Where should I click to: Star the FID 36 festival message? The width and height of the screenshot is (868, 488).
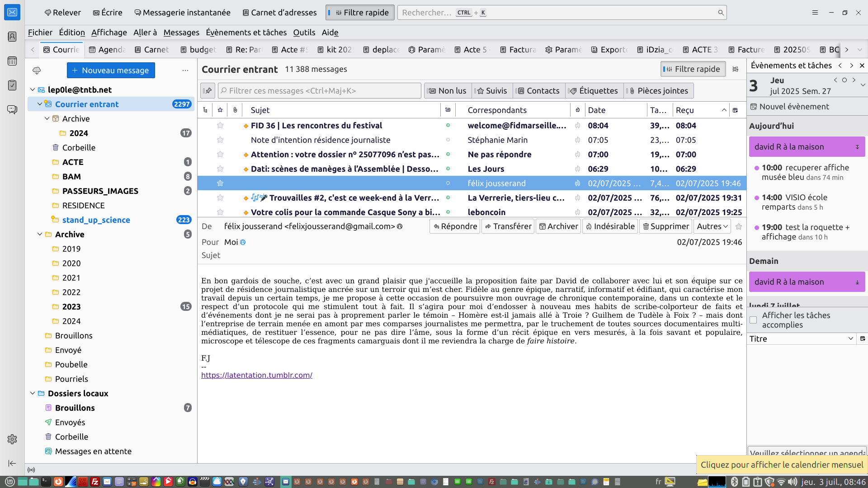click(x=220, y=126)
